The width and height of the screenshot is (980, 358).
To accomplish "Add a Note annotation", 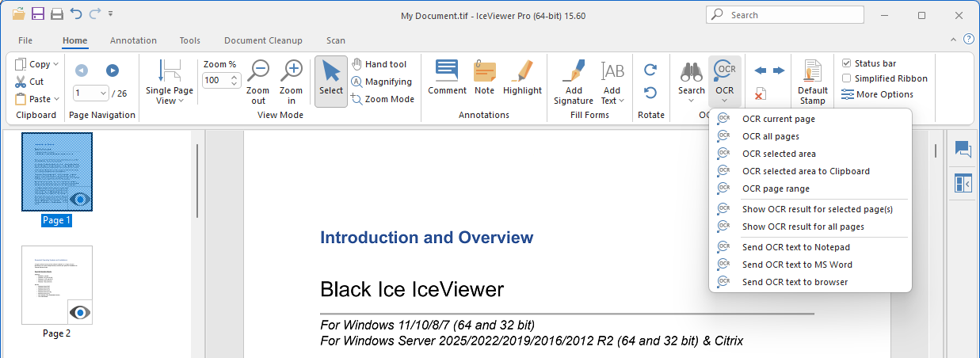I will pos(485,78).
